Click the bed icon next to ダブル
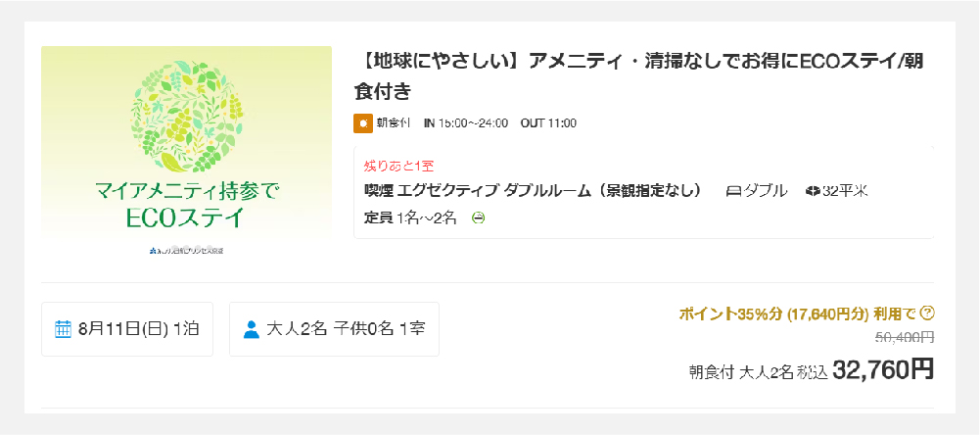 (x=733, y=191)
